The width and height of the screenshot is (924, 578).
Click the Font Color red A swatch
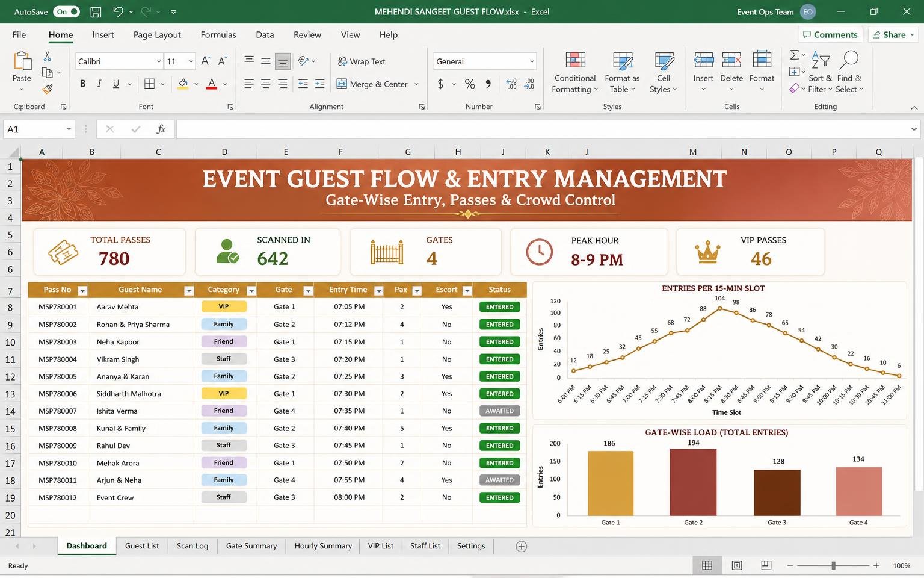(x=212, y=84)
